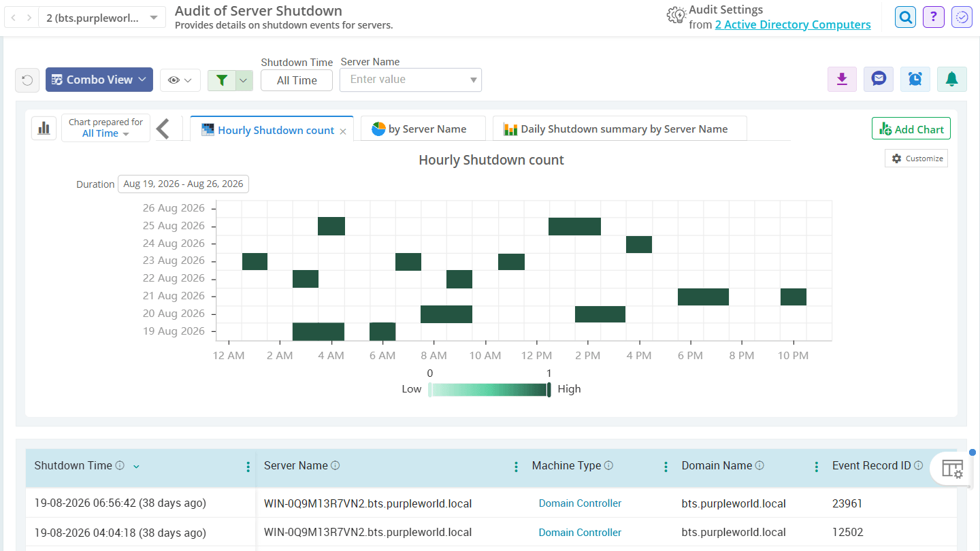Expand the filter options arrow beside funnel
The width and height of the screenshot is (980, 551).
(244, 80)
